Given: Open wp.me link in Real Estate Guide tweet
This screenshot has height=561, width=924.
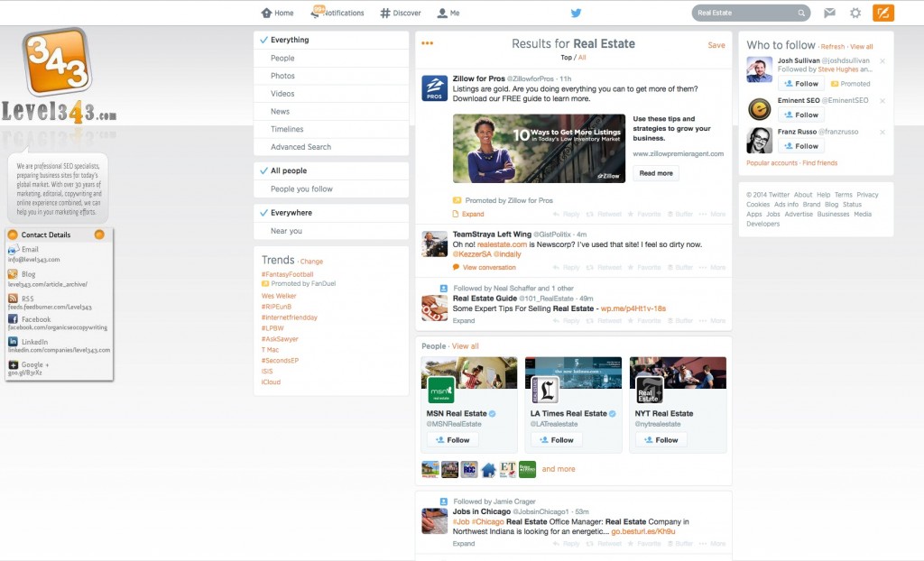Looking at the screenshot, I should tap(633, 308).
